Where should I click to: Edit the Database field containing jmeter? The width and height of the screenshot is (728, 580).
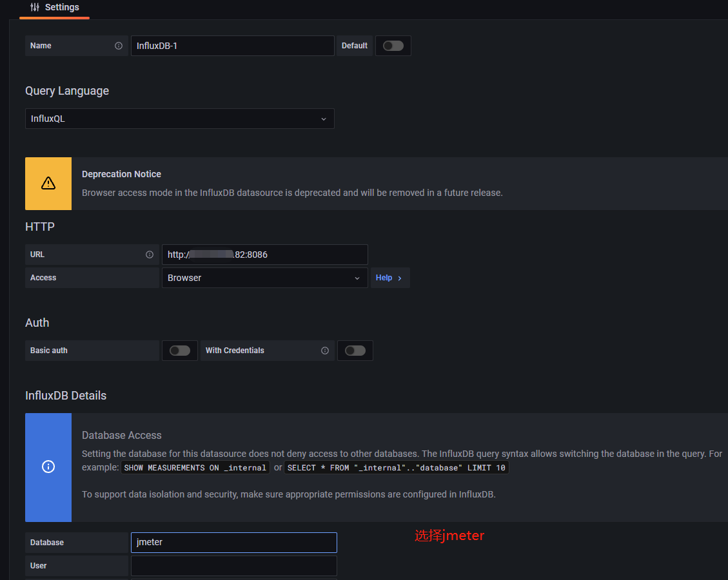tap(234, 543)
